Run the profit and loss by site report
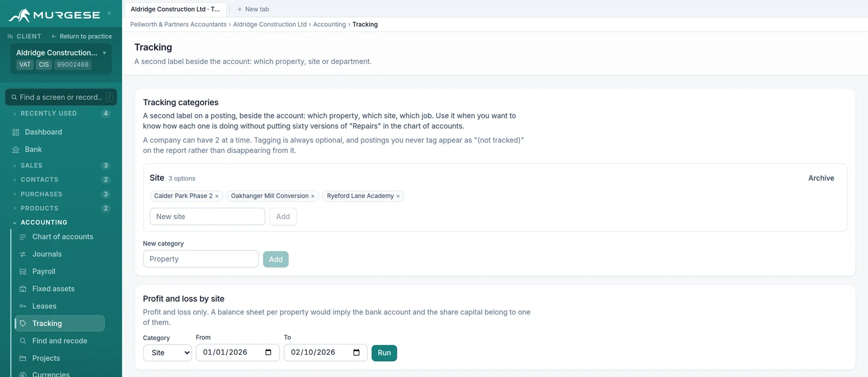Screen dimensions: 868x377 (384, 353)
